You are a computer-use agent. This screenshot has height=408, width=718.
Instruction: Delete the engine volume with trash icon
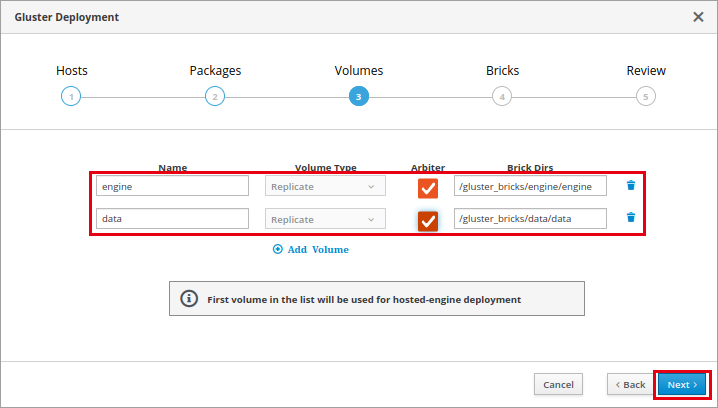(631, 185)
